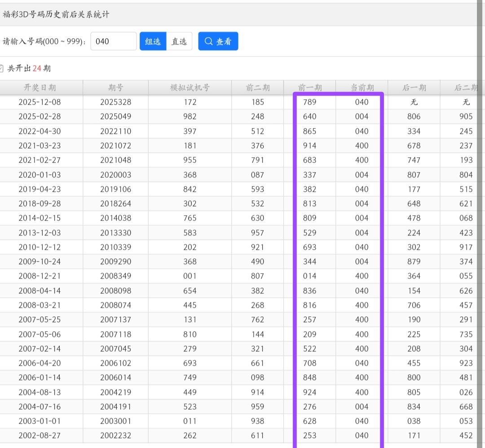Click the 开奖日期 column header
This screenshot has width=485, height=448.
coord(40,88)
